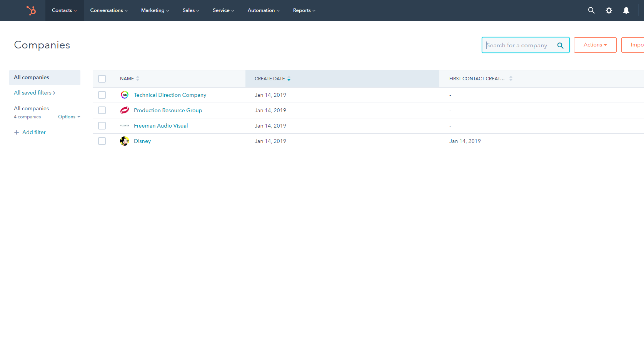Image resolution: width=644 pixels, height=347 pixels.
Task: Click Disney's create date Jan 14, 2019
Action: tap(270, 141)
